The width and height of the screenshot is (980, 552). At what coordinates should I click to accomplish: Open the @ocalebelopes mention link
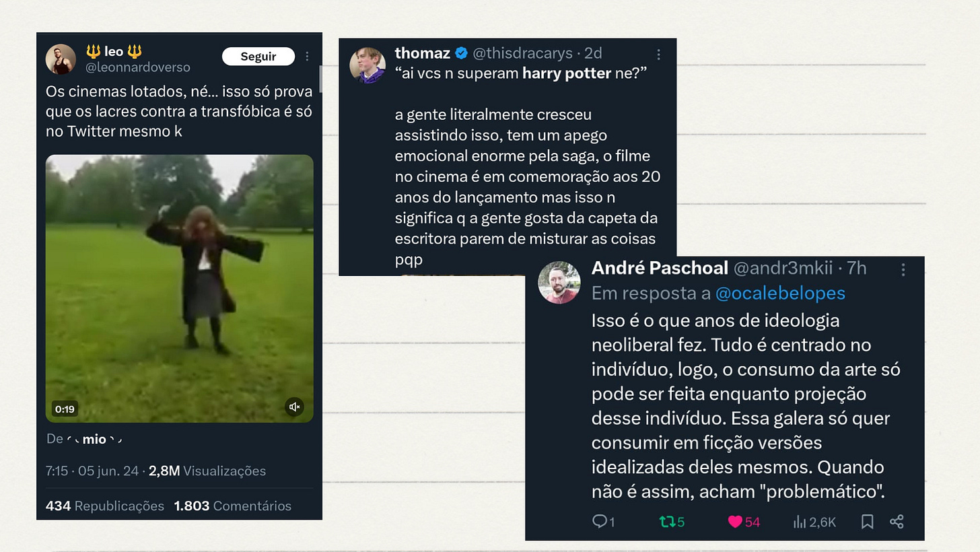coord(780,293)
